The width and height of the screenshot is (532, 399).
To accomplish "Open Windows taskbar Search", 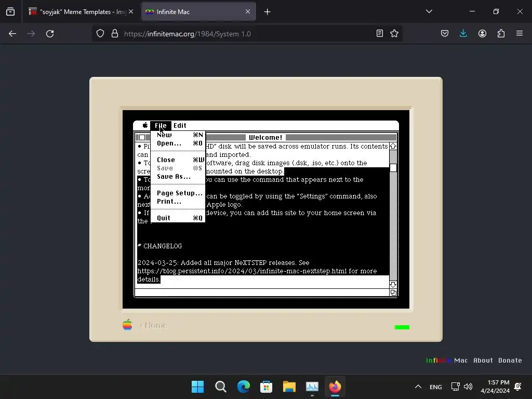I will coord(220,387).
